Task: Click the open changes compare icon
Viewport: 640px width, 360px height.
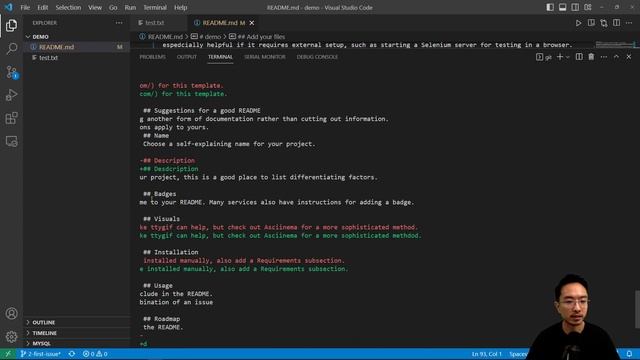Action: click(604, 23)
